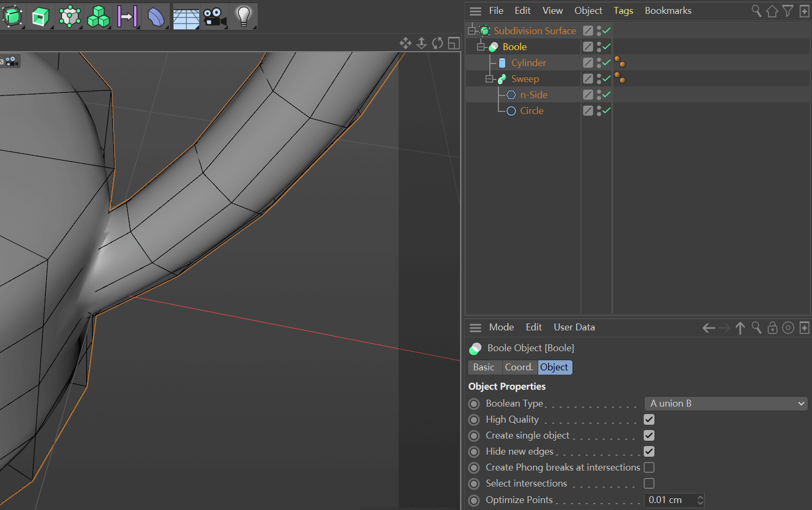
Task: Open the Edit menu in Object Manager
Action: (522, 11)
